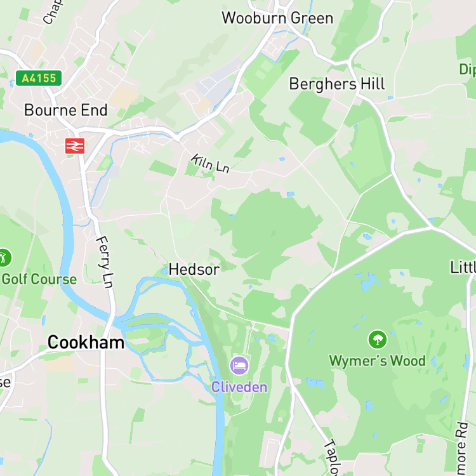This screenshot has height=476, width=476.
Task: Select the partial Dip green label
Action: pyautogui.click(x=468, y=70)
